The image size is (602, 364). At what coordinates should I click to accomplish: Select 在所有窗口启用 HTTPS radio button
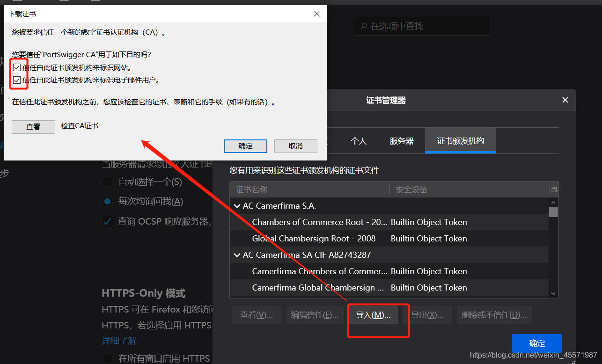(x=107, y=358)
